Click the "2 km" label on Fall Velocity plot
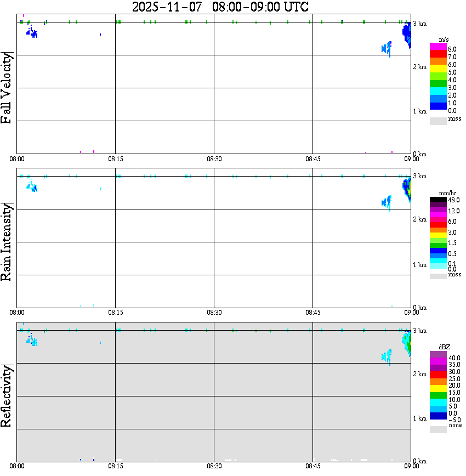 (419, 67)
